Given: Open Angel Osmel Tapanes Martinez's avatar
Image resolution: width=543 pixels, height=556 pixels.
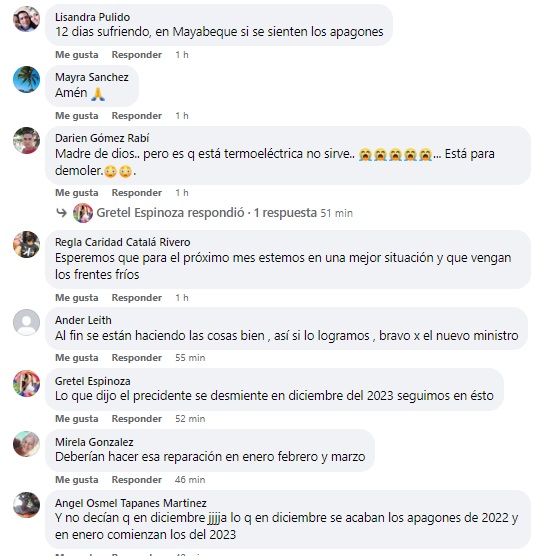Looking at the screenshot, I should pos(26,505).
